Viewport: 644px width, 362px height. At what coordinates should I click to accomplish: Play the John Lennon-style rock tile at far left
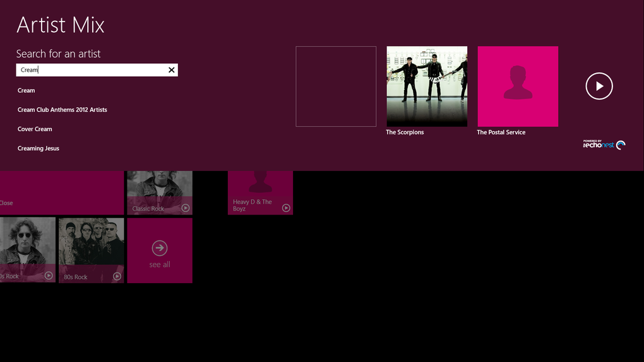coord(49,276)
